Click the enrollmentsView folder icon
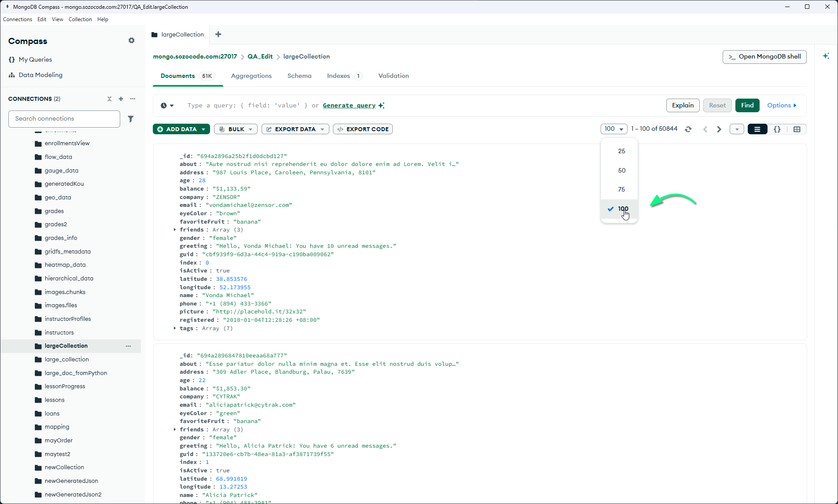Screen dimensions: 838x504 (x=38, y=143)
